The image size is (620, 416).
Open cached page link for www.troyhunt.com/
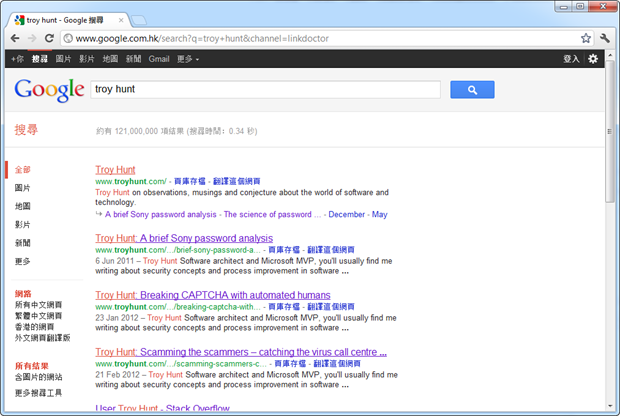[190, 181]
